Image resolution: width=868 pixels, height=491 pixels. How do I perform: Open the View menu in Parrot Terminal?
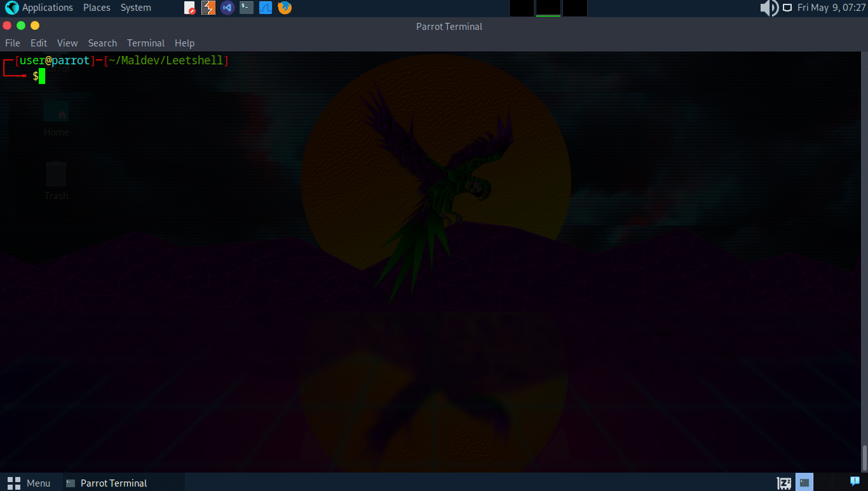[x=67, y=43]
